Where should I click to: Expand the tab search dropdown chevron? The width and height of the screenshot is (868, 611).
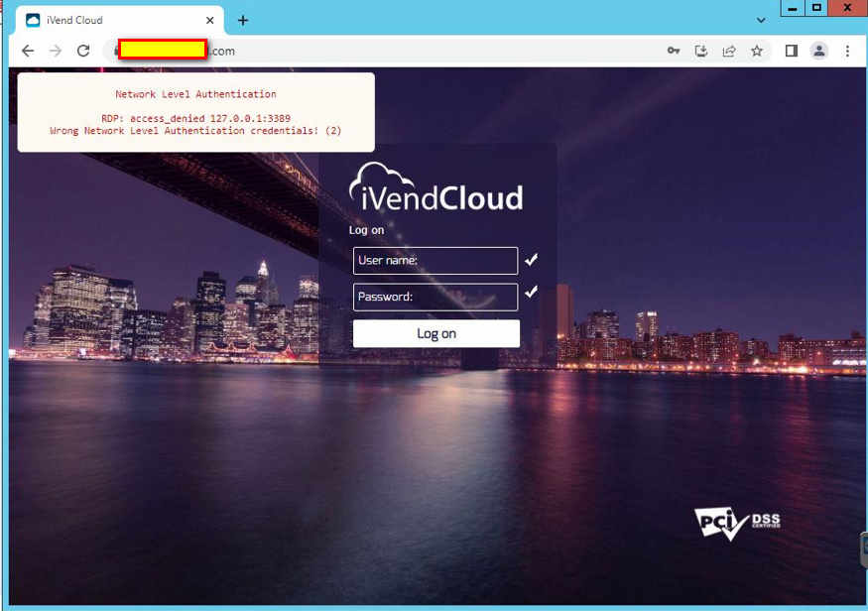tap(761, 21)
